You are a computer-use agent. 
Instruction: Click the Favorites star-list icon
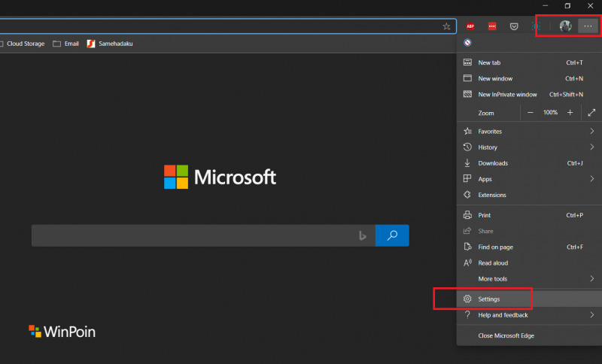[467, 131]
